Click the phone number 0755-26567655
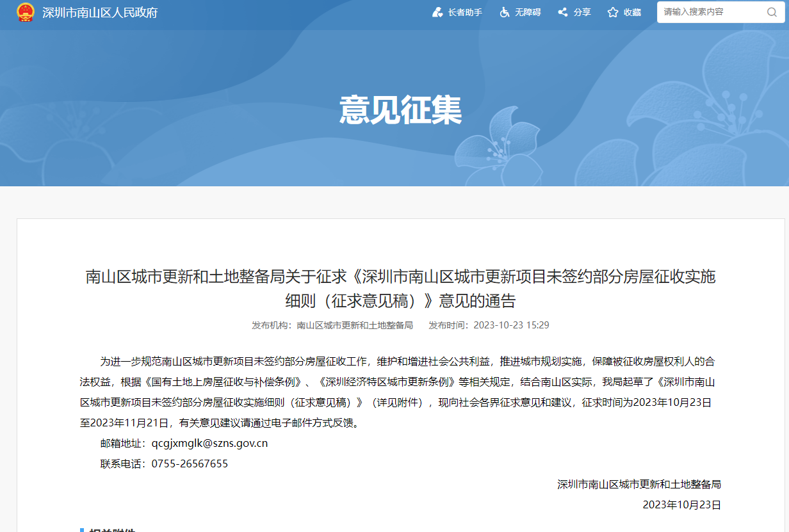This screenshot has width=789, height=532. pos(190,463)
